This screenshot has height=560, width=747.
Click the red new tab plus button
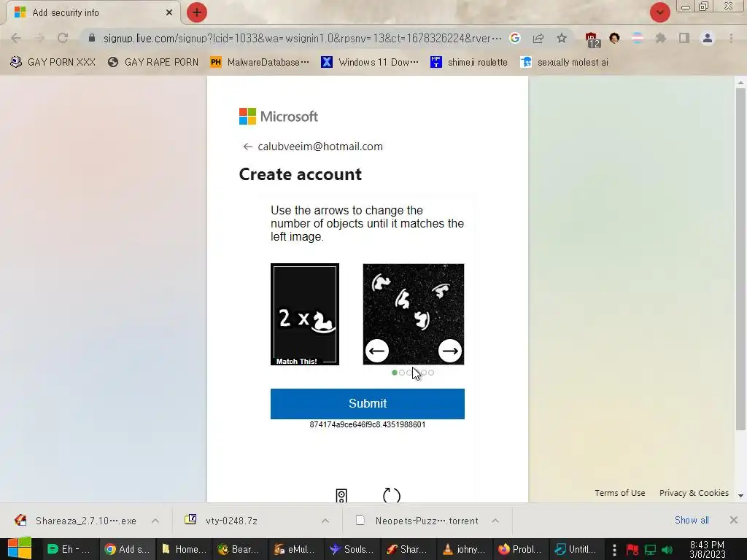[x=197, y=12]
